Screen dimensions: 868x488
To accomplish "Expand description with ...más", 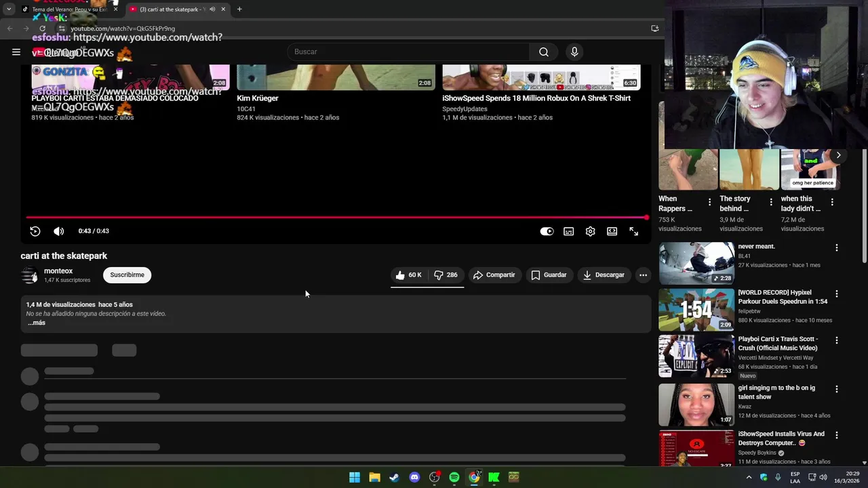I will 37,323.
